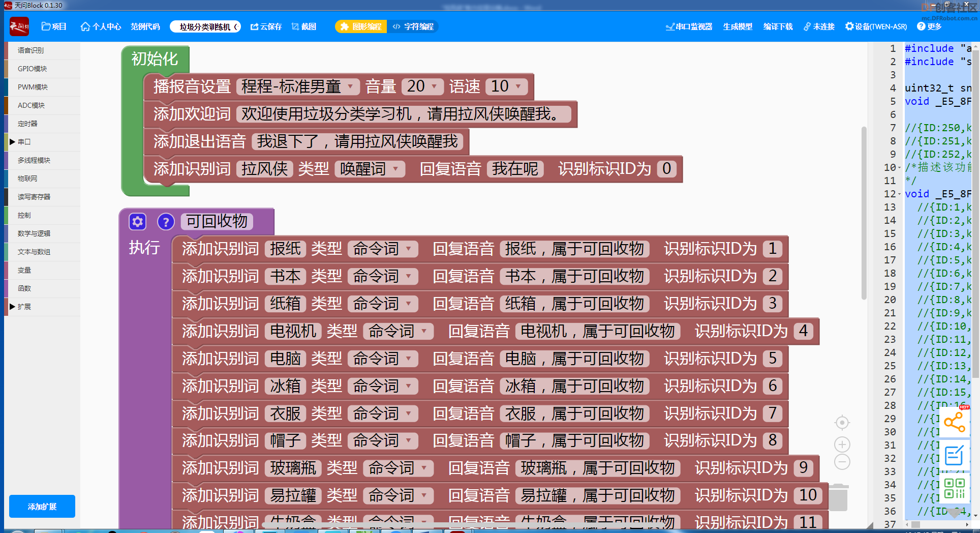Select 读写寄存器 block category

[x=43, y=197]
